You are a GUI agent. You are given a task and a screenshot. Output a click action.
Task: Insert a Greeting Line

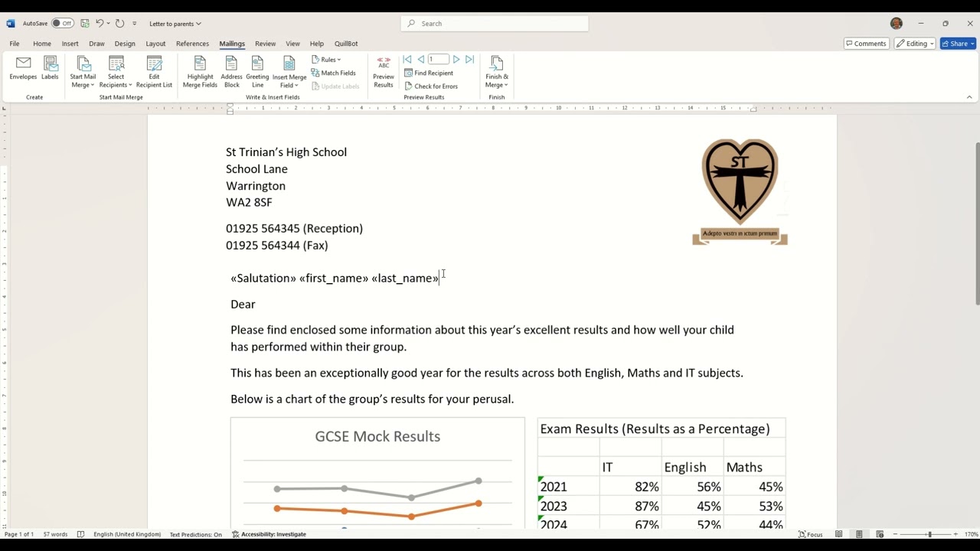[257, 72]
